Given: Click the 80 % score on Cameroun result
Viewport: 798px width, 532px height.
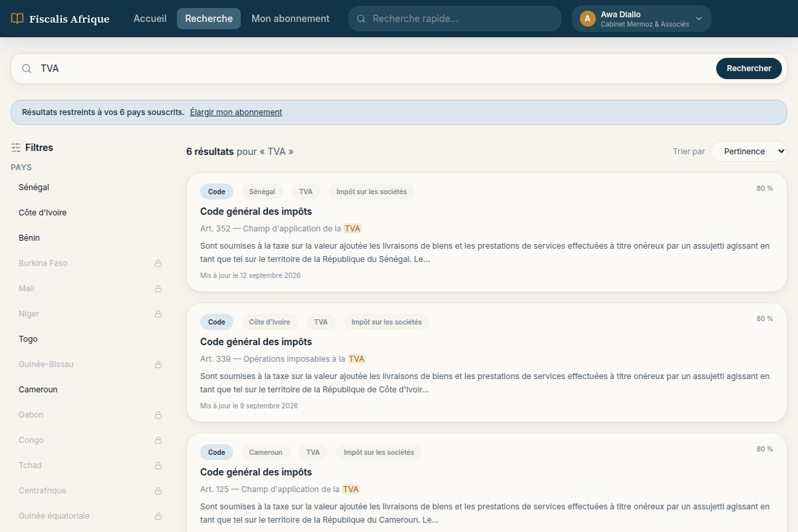Looking at the screenshot, I should (765, 450).
